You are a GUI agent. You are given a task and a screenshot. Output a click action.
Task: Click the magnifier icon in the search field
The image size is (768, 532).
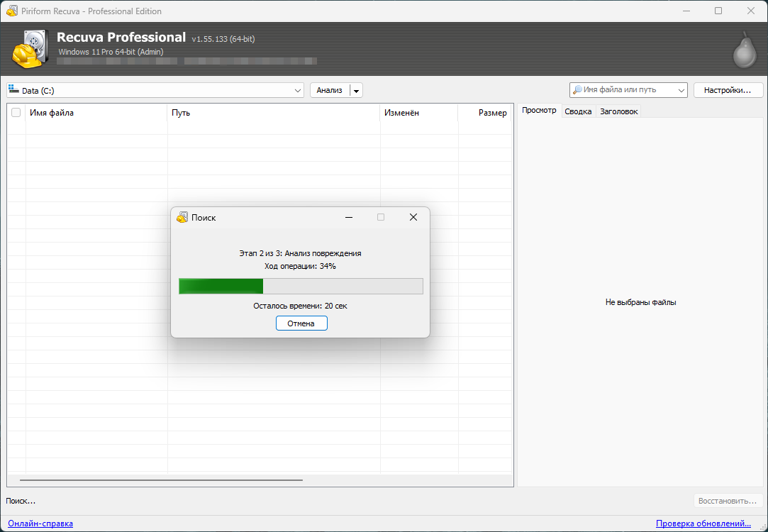[x=577, y=89]
